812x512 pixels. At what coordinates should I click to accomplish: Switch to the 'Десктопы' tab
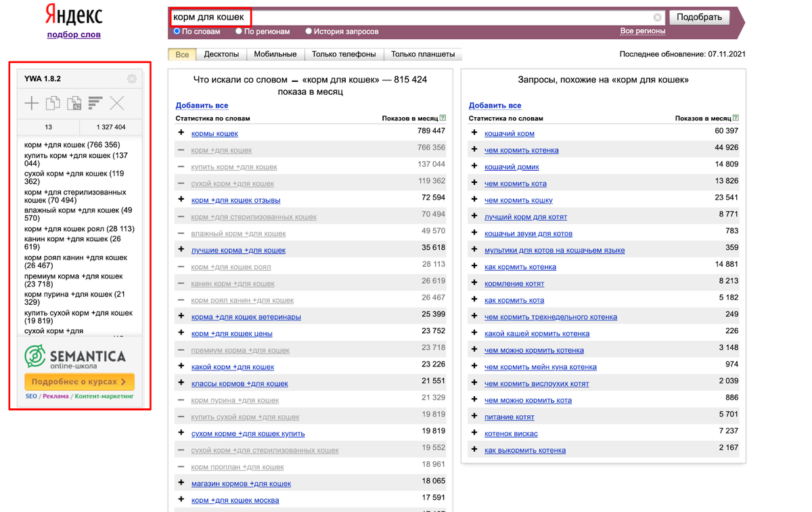point(221,54)
